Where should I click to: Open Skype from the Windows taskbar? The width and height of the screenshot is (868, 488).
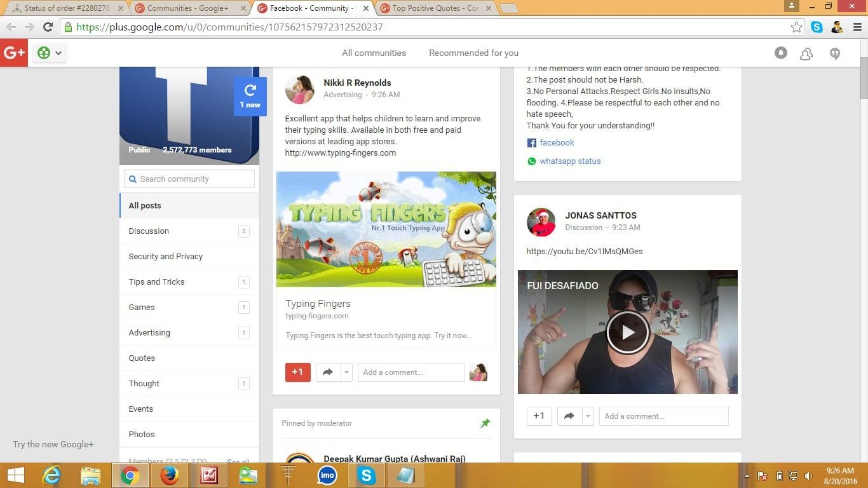[x=366, y=475]
